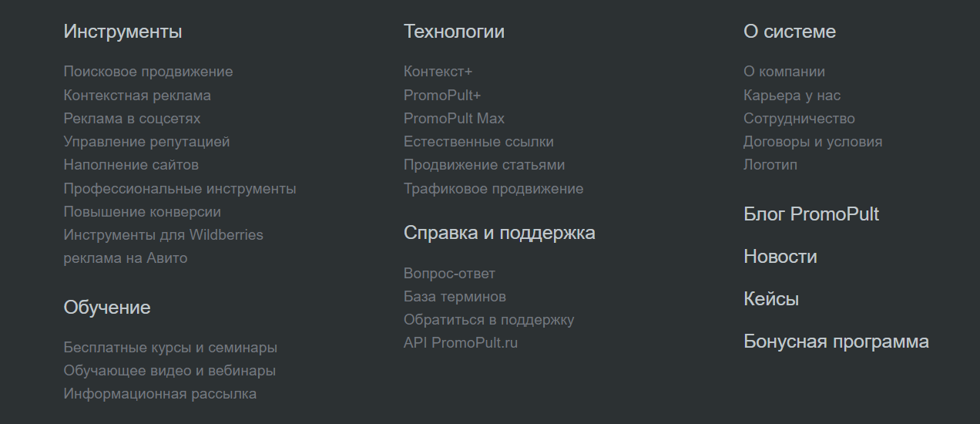Open Бесплатные курсы и семинары

coord(170,348)
